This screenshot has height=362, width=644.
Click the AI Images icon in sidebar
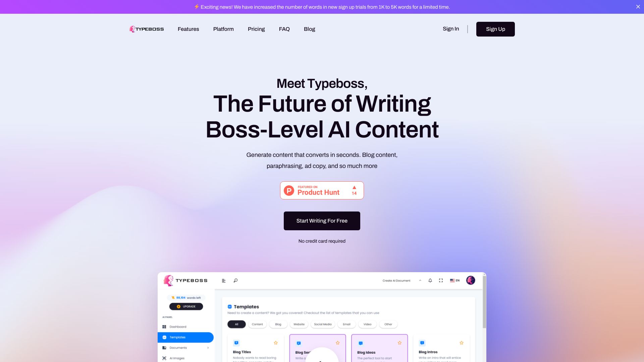point(165,358)
